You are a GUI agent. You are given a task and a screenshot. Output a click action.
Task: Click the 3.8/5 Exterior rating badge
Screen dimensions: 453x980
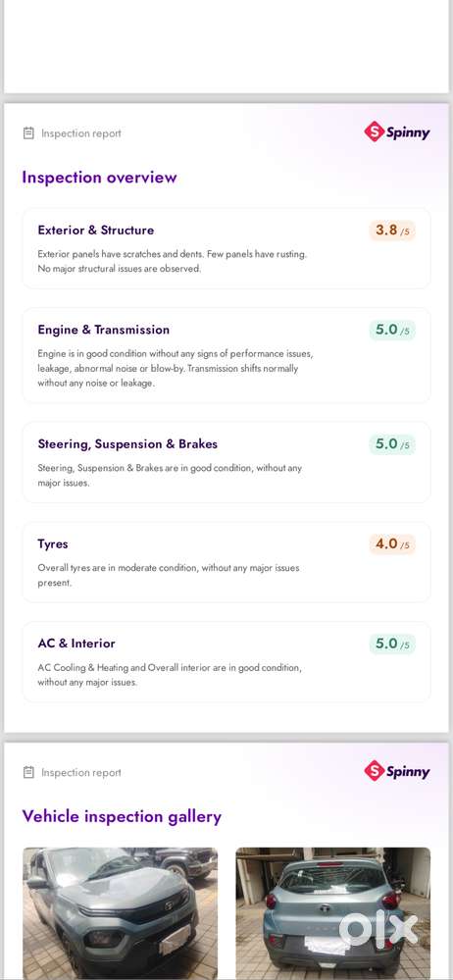click(392, 231)
